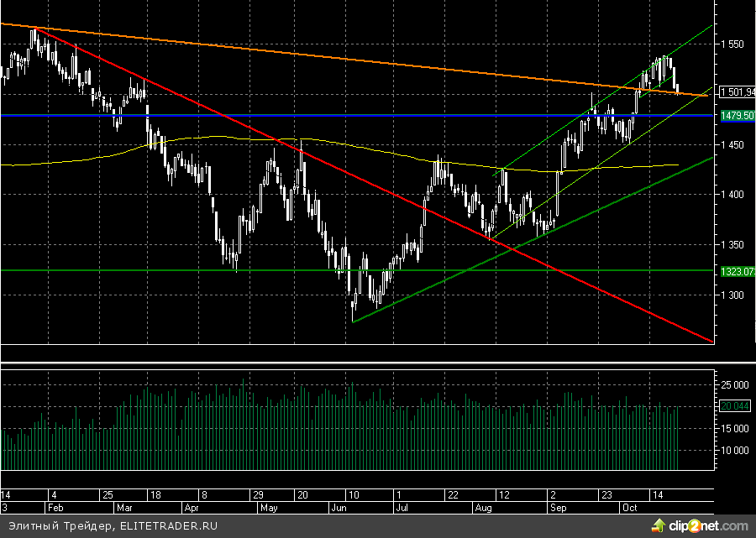
Task: Select the 1323.07 green price label
Action: point(737,271)
